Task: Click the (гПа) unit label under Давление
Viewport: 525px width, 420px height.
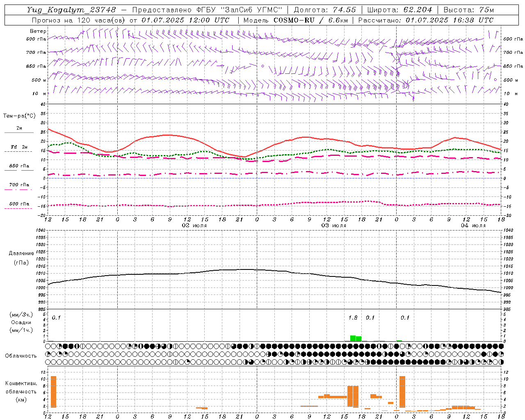Action: pos(21,263)
